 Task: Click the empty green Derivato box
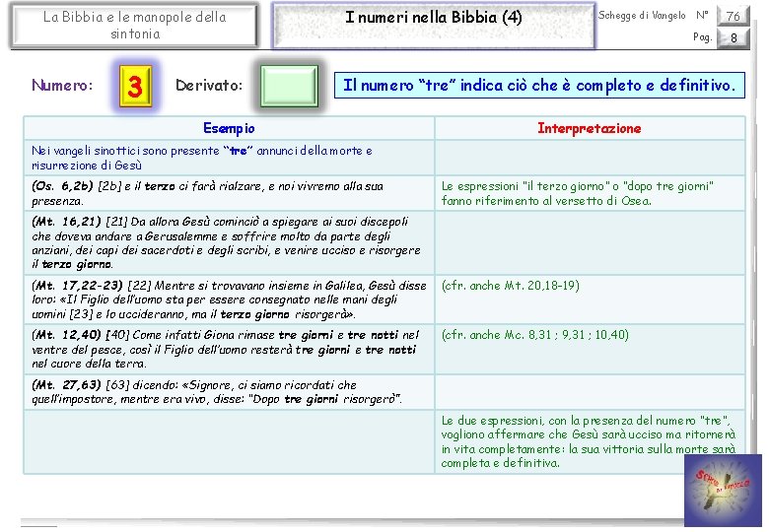pos(289,86)
